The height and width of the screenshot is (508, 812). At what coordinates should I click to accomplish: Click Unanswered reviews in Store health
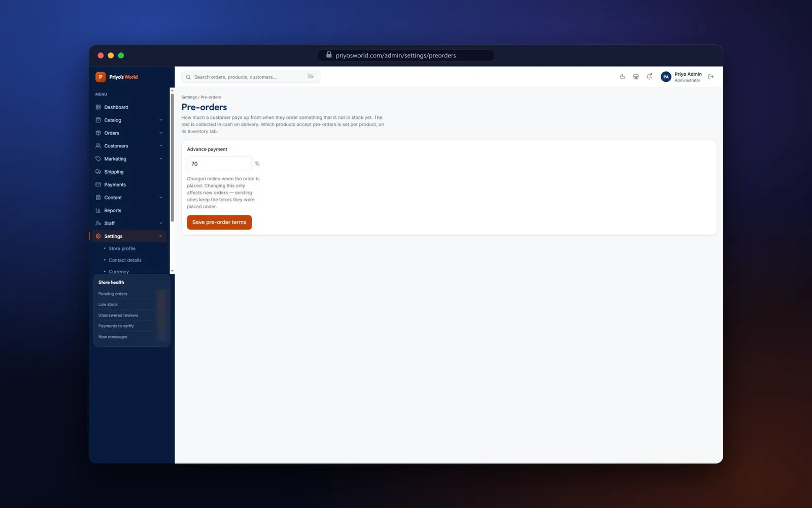tap(118, 315)
